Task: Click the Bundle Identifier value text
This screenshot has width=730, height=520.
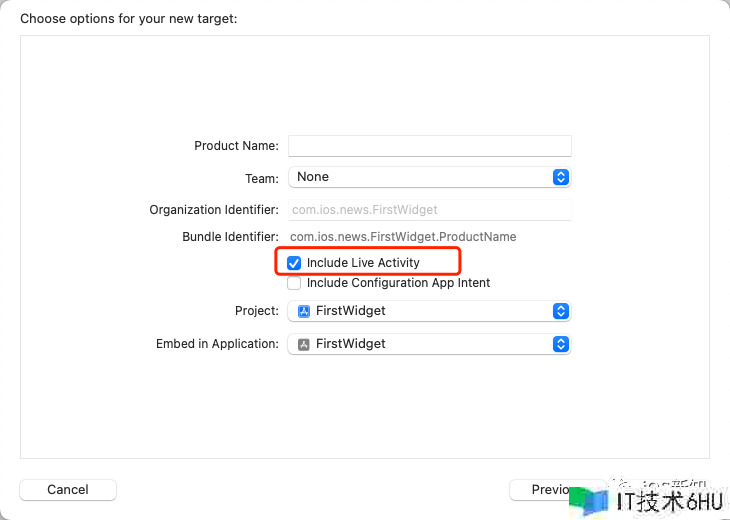Action: pos(403,237)
